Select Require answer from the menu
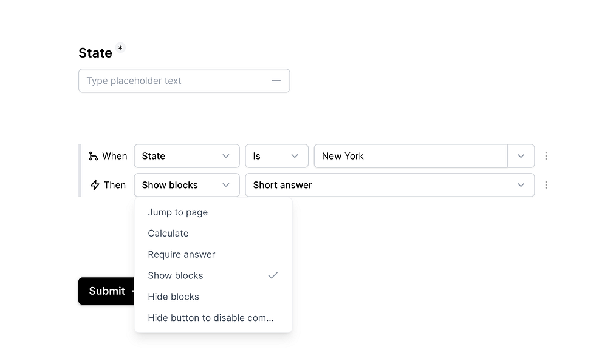Screen dimensions: 602x364 pos(182,254)
